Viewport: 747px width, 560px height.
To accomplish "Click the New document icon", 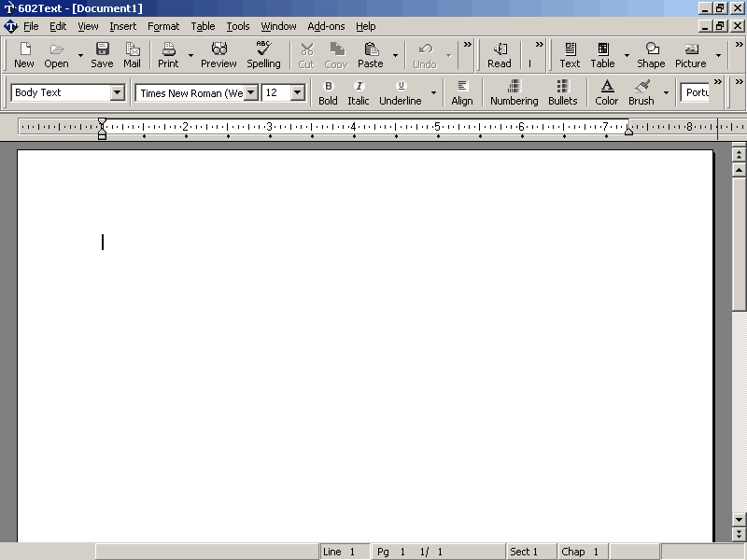I will coord(24,55).
